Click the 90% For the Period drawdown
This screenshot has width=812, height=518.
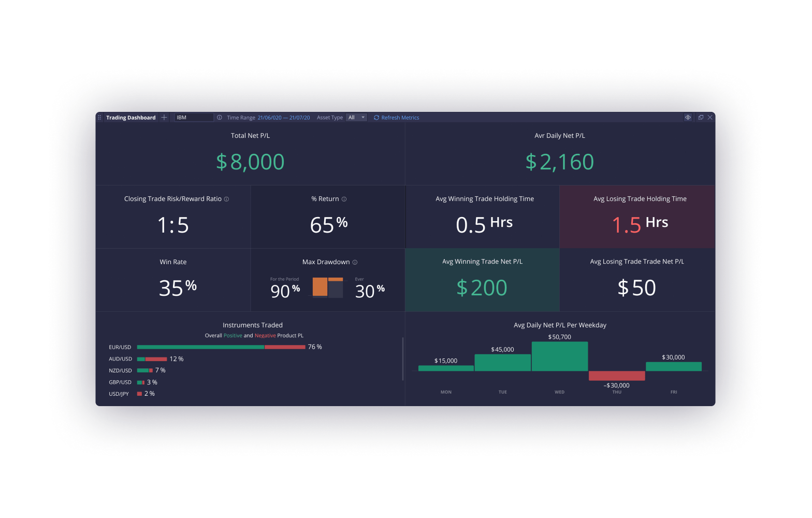[285, 291]
